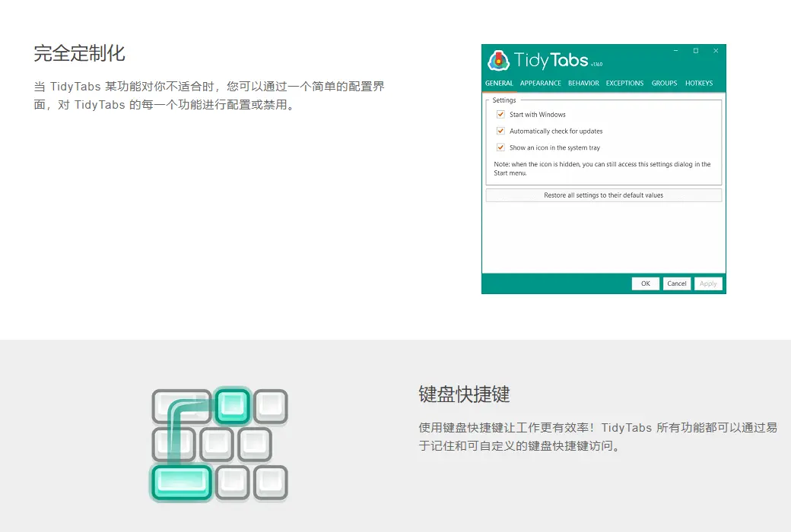Screen dimensions: 791x532
Task: Click the 完全定制化 heading
Action: pos(79,53)
